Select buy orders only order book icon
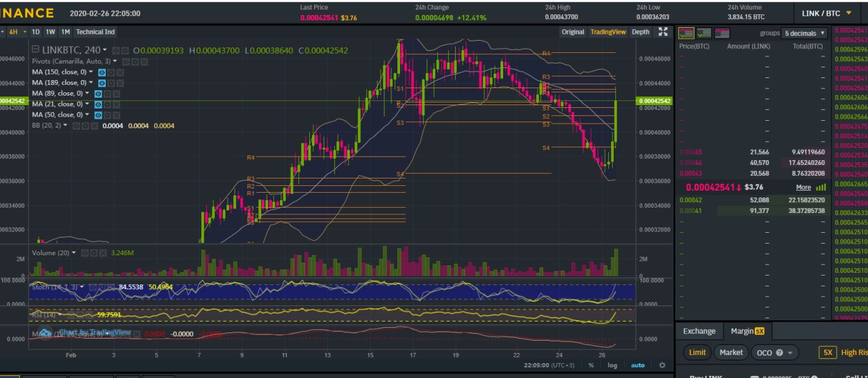 pyautogui.click(x=704, y=33)
